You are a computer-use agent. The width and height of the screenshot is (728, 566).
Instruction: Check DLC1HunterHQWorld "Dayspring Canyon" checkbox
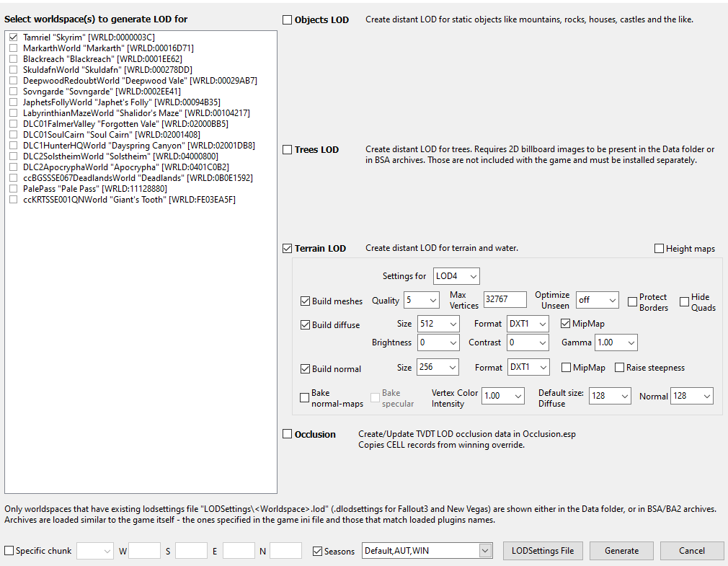14,146
